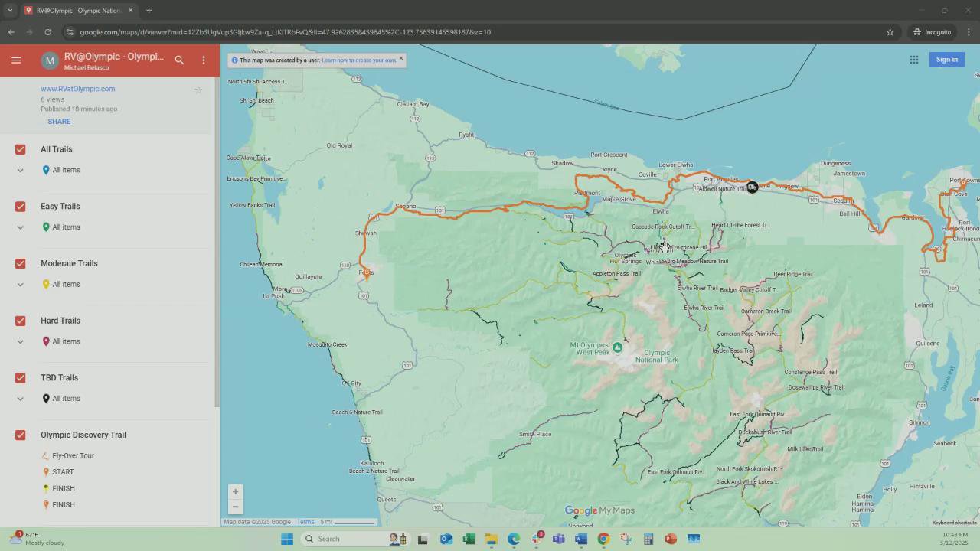Screen dimensions: 980x551
Task: Uncheck the Easy Trails layer
Action: (x=21, y=207)
